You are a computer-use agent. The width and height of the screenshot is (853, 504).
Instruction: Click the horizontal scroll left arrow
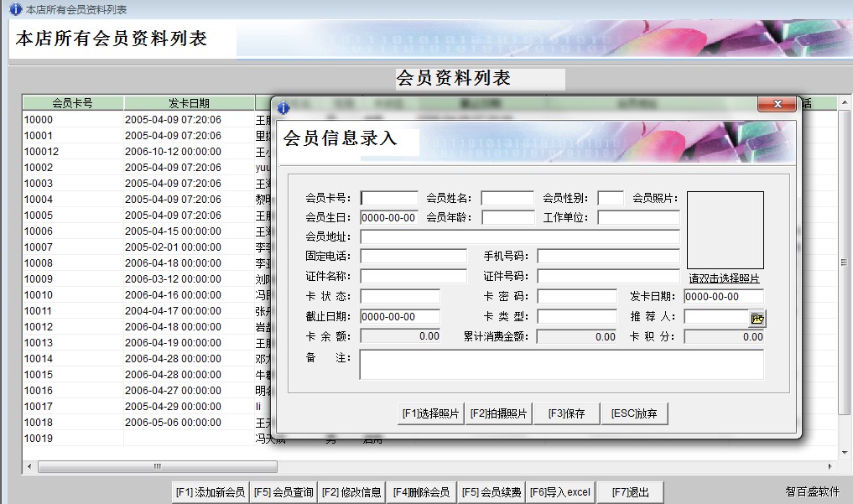pyautogui.click(x=29, y=466)
